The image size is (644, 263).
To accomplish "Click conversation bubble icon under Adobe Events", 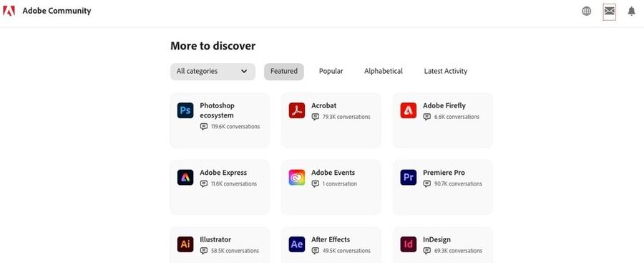I will pos(316,184).
